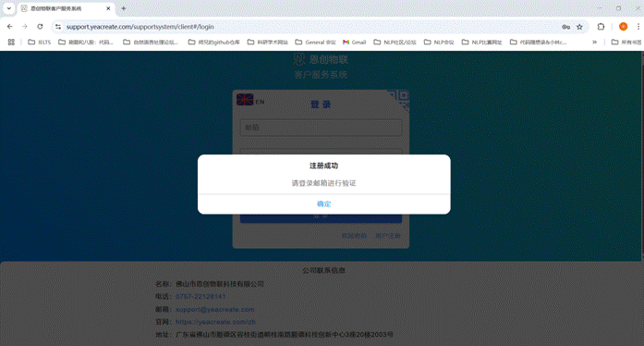Image resolution: width=644 pixels, height=346 pixels.
Task: Confirm the registration success dialog with 确定
Action: click(323, 204)
